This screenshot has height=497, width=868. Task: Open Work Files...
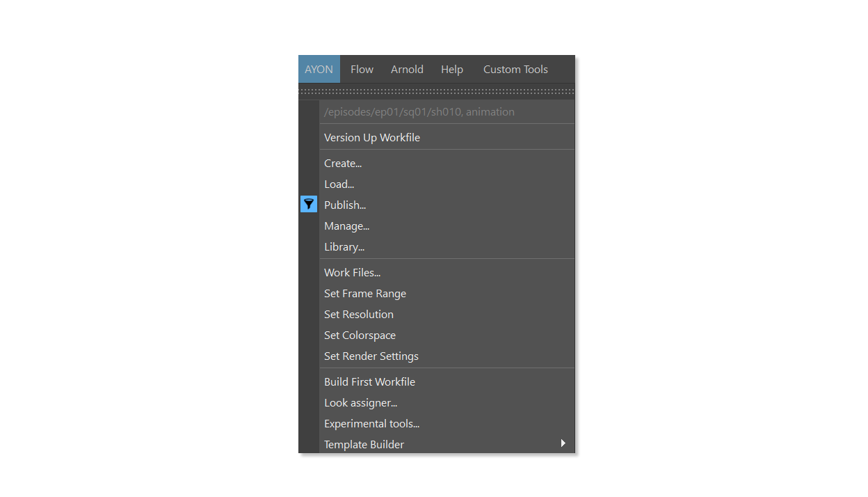447,273
